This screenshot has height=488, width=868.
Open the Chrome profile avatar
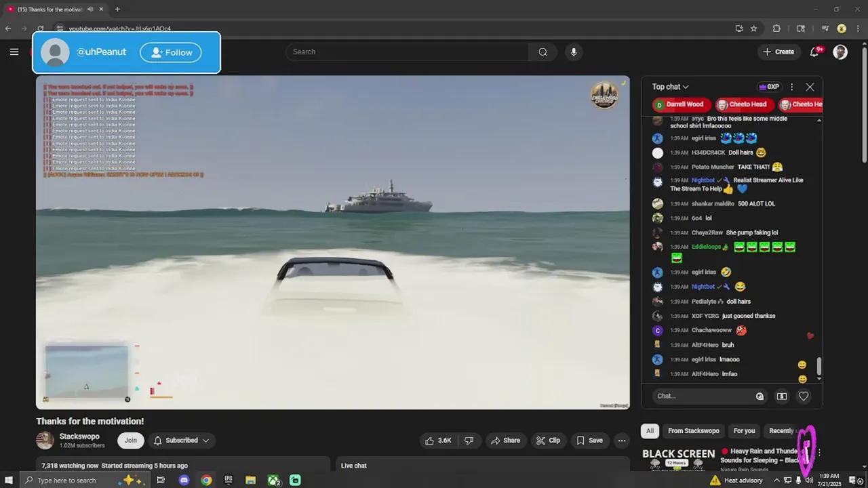pos(842,28)
